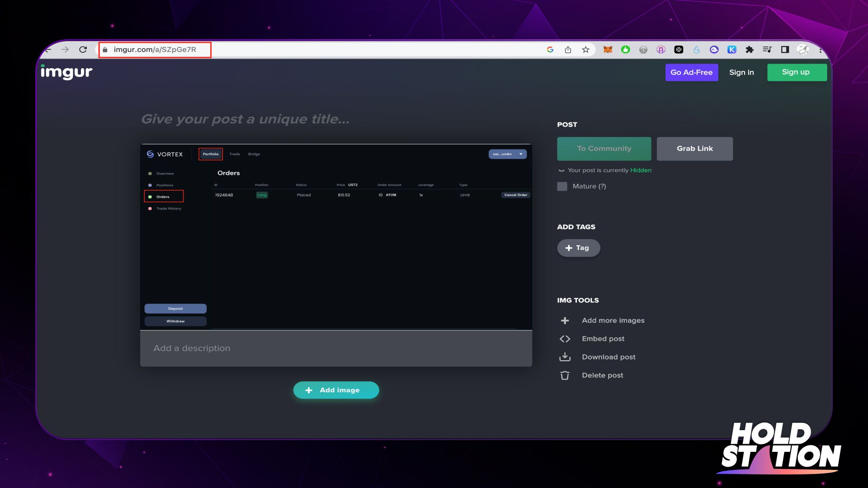Click the Withdraw button
This screenshot has width=868, height=488.
point(175,321)
